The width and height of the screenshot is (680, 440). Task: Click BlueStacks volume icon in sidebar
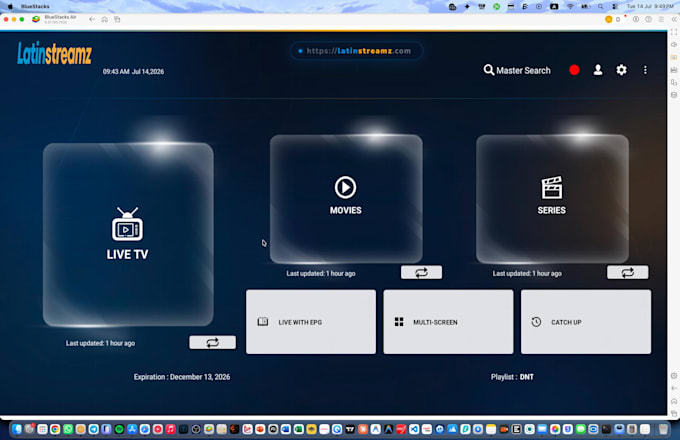(674, 45)
